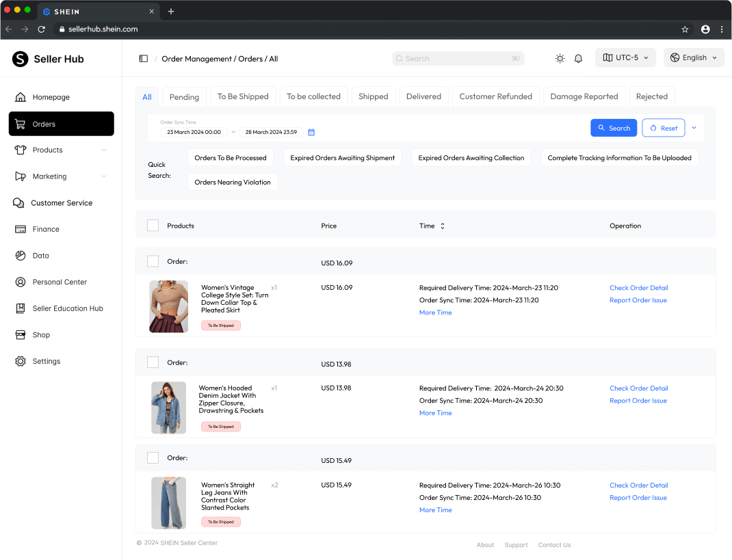Open Customer Service from the sidebar

(62, 202)
